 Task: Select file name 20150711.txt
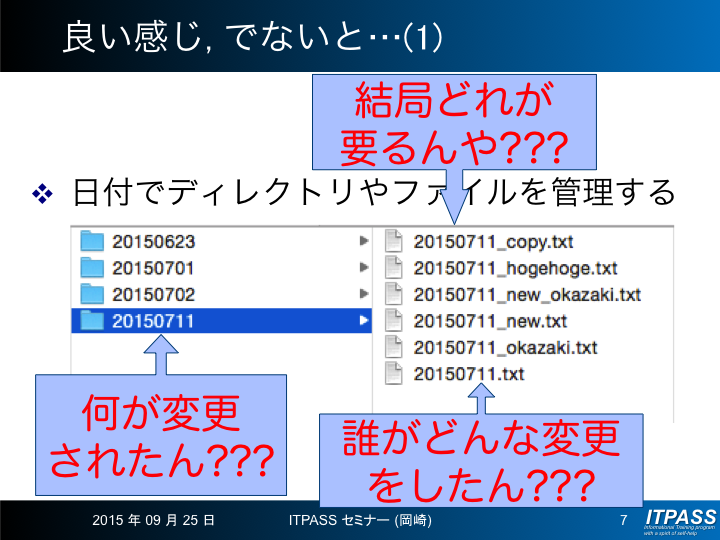coord(468,374)
